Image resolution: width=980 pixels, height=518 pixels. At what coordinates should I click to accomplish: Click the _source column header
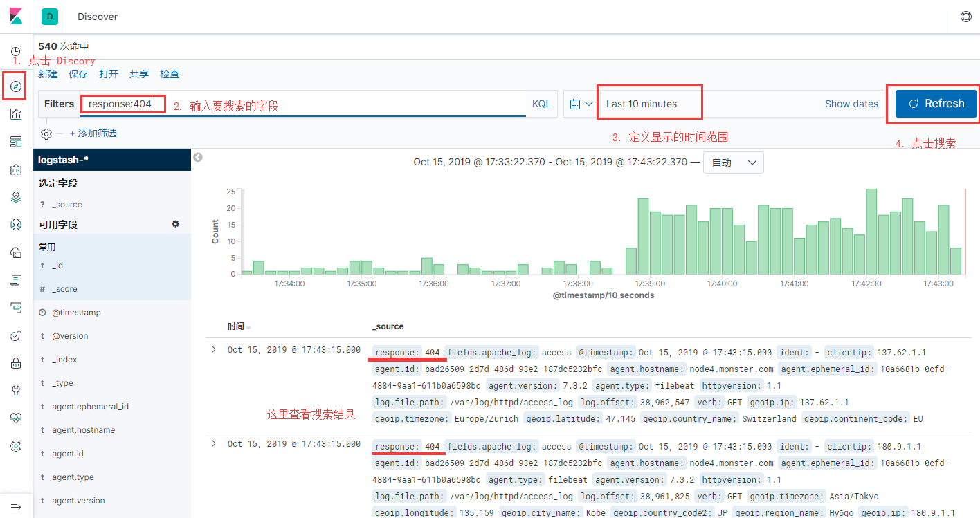(x=388, y=326)
